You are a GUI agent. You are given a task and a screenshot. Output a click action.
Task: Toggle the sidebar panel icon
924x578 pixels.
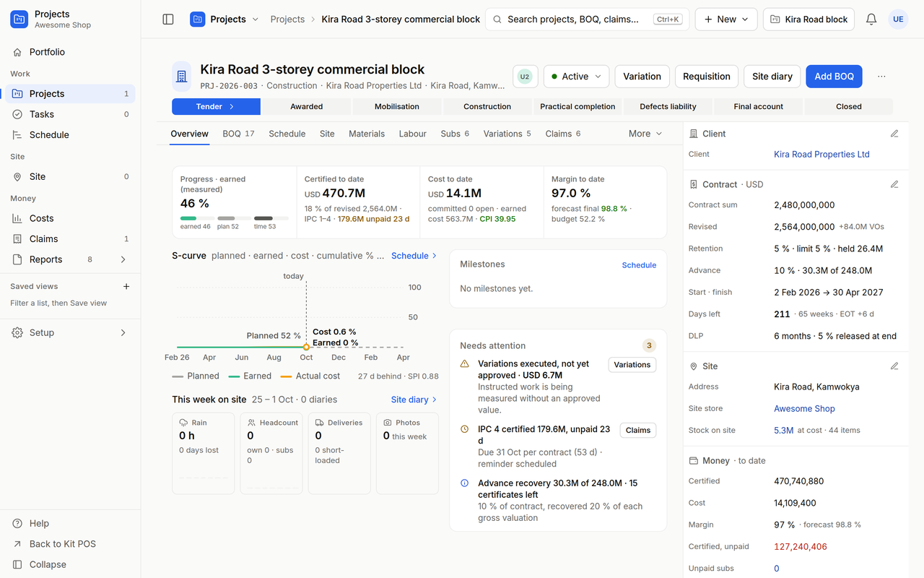(168, 20)
